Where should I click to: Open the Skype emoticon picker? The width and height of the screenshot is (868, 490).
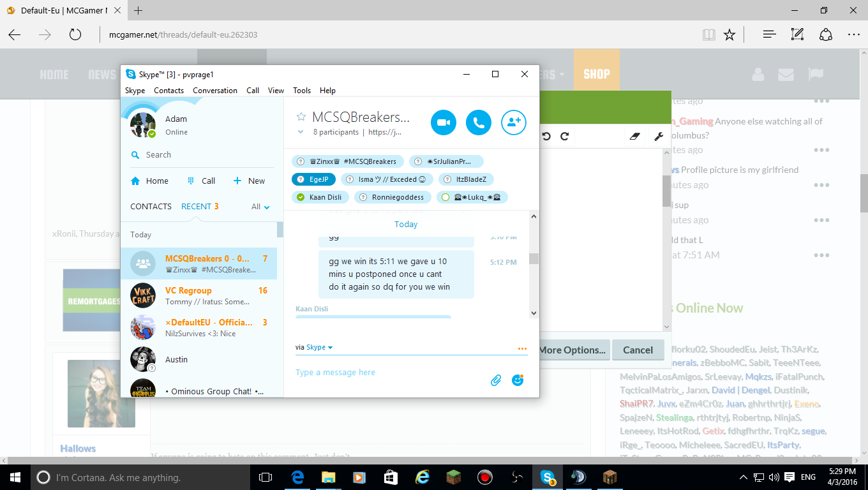[x=518, y=380]
